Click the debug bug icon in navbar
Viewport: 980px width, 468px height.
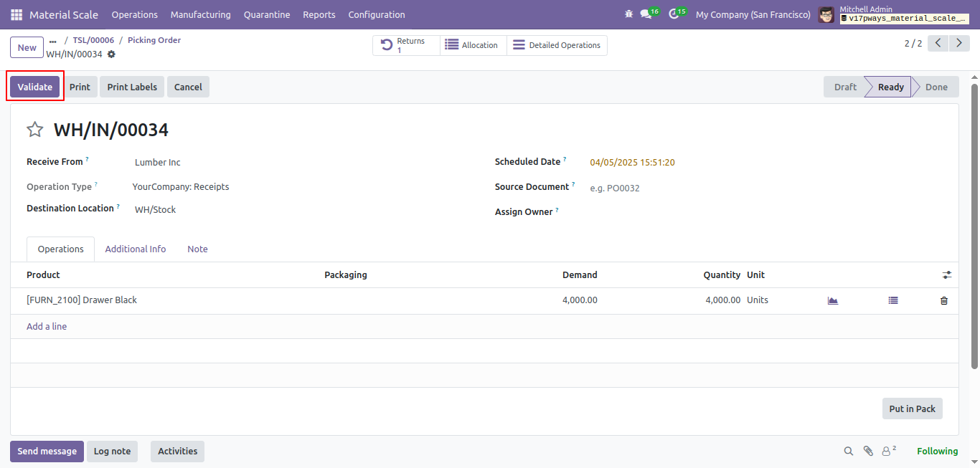click(x=629, y=14)
